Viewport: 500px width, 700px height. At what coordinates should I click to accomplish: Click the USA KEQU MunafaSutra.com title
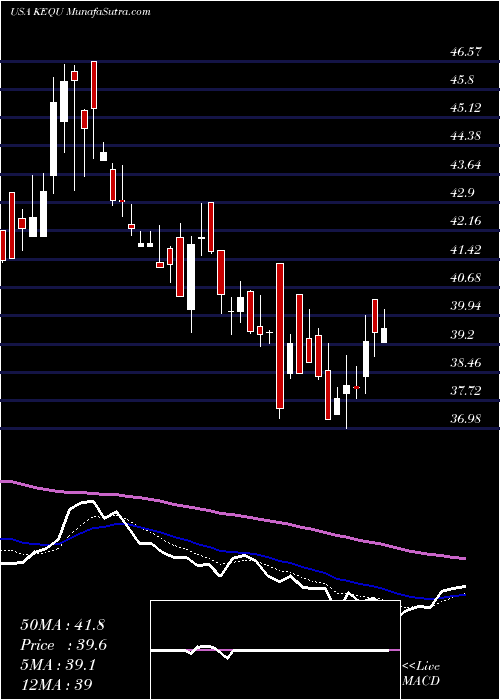pos(80,12)
